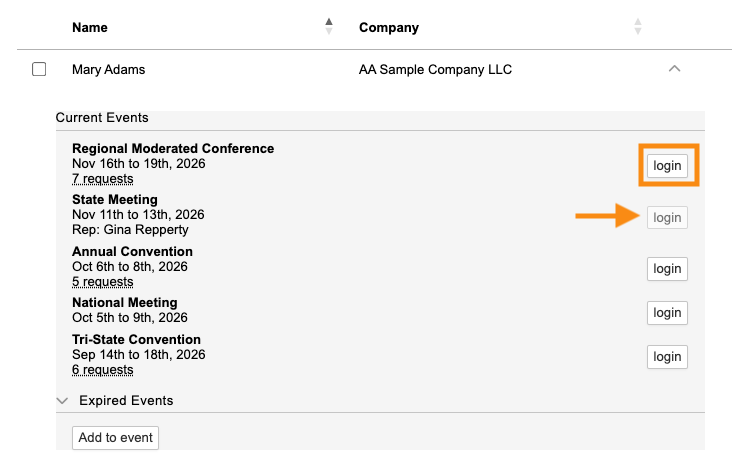Open 5 requests link under Annual Convention

[103, 282]
